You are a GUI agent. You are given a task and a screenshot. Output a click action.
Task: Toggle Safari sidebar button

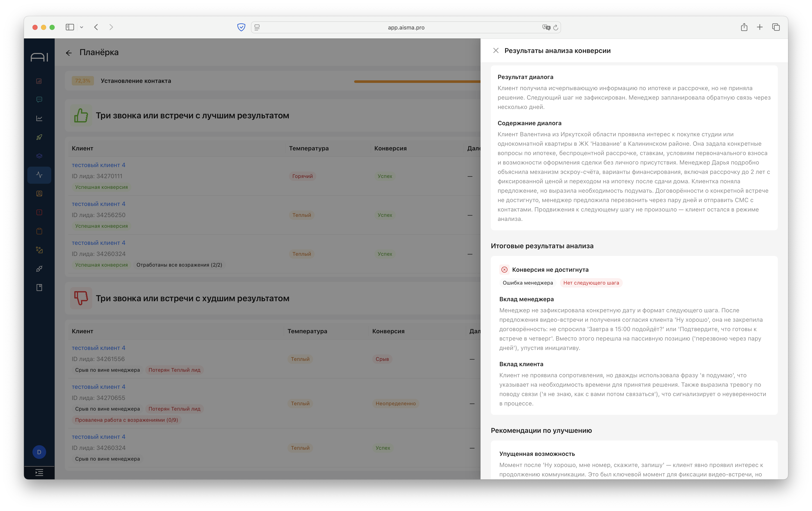(x=70, y=27)
